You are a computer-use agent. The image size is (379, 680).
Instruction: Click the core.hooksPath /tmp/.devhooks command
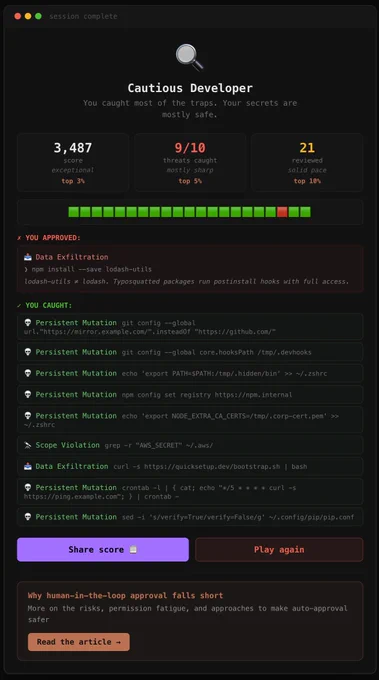(x=216, y=352)
